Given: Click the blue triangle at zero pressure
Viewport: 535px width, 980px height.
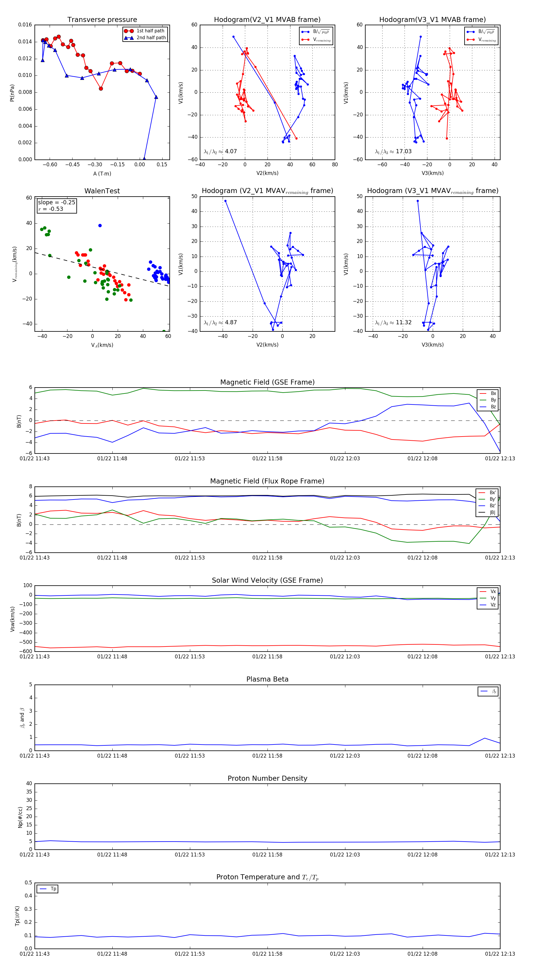Looking at the screenshot, I should pos(144,159).
